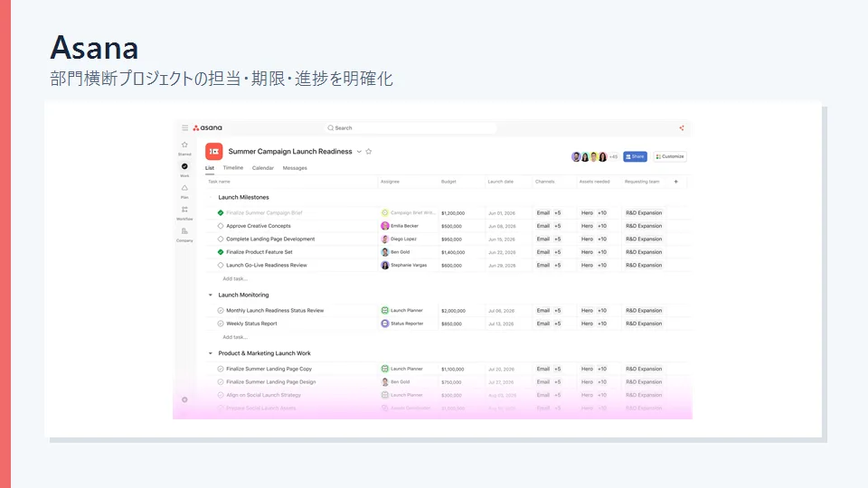This screenshot has height=488, width=868.
Task: Click Launch Planner icon for Monthly Launch Readiness row
Action: (385, 310)
